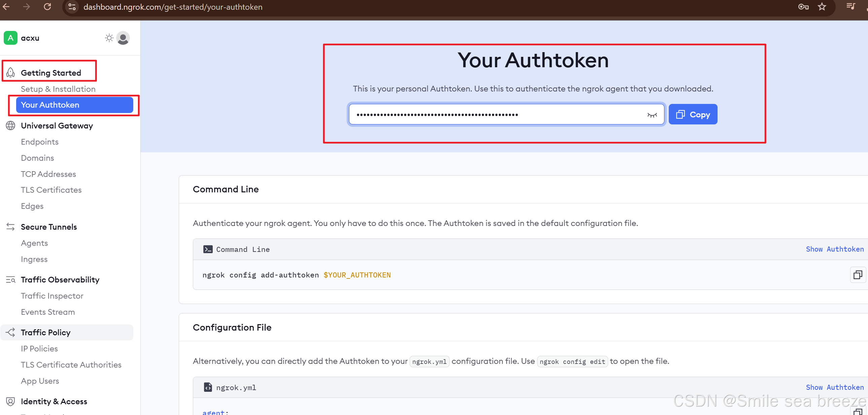Select the Secure Tunnels arrows icon
868x415 pixels.
tap(10, 227)
